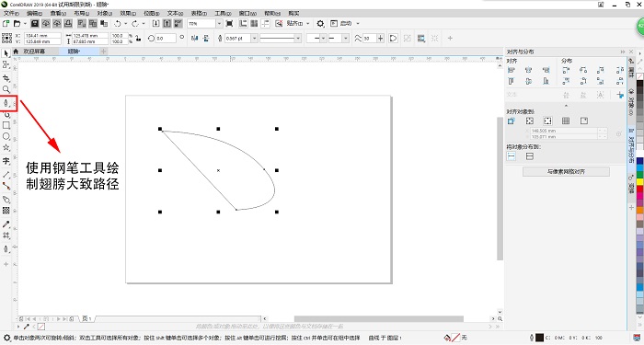
Task: Toggle the lock ratio padlock button
Action: pos(138,39)
